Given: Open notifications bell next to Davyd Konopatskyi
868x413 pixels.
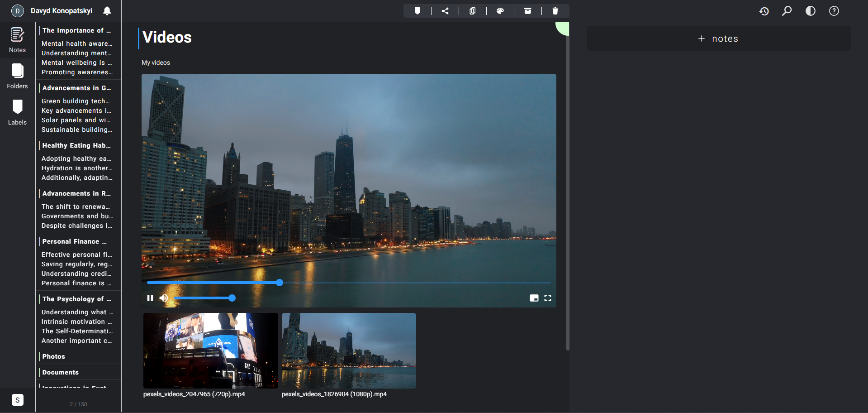Looking at the screenshot, I should coord(107,10).
